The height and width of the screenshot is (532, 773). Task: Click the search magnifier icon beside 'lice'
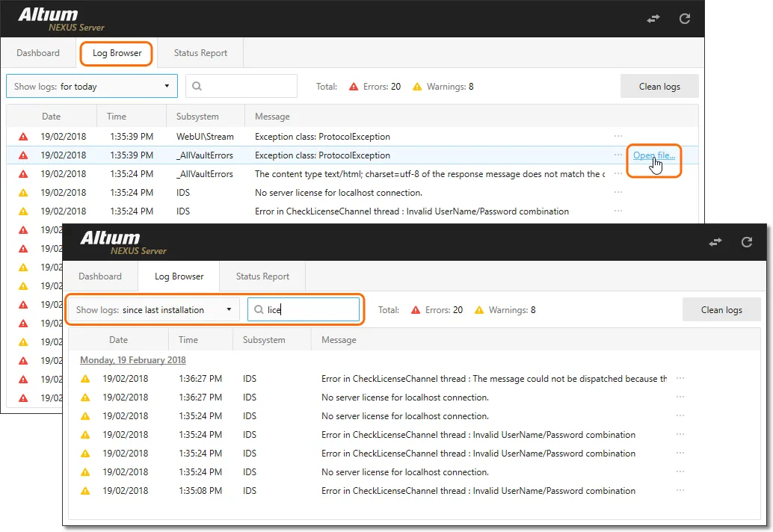point(259,310)
